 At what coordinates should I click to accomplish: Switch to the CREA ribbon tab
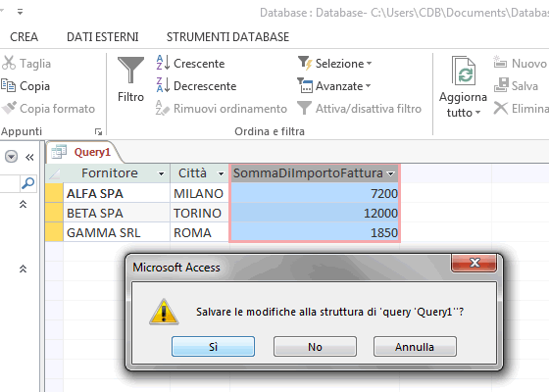24,37
